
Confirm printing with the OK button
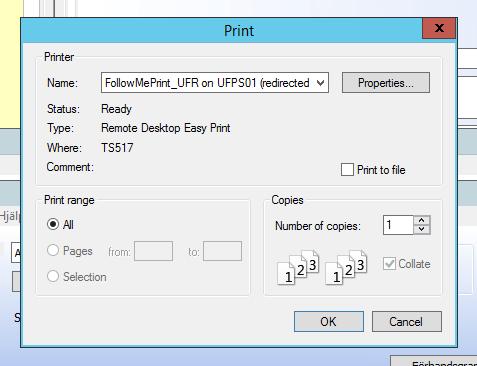tap(329, 322)
